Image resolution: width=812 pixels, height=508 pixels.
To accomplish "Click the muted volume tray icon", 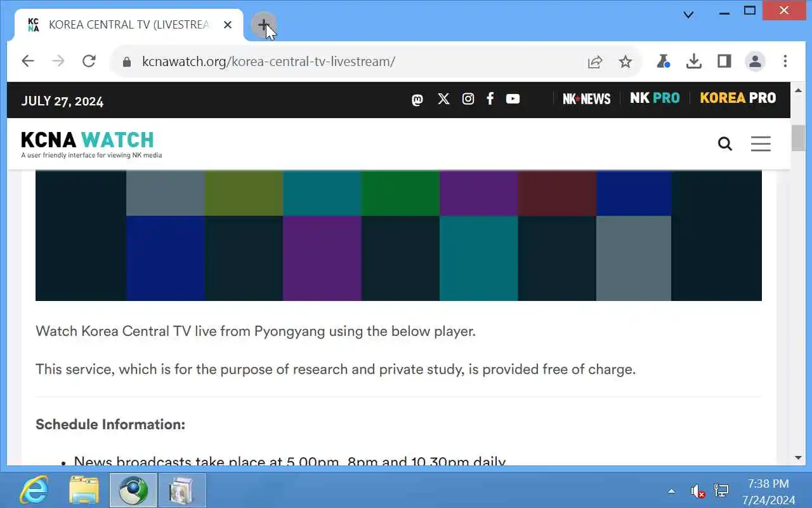I will coord(697,491).
